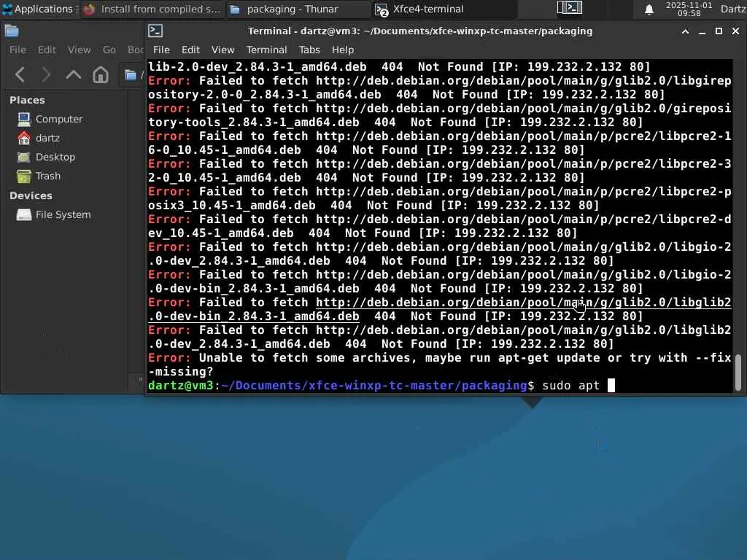Open the Terminal window's View menu

(223, 50)
